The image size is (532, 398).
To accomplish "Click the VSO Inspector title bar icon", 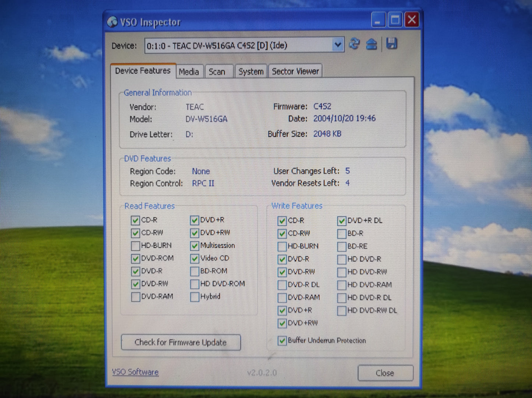I will [112, 22].
